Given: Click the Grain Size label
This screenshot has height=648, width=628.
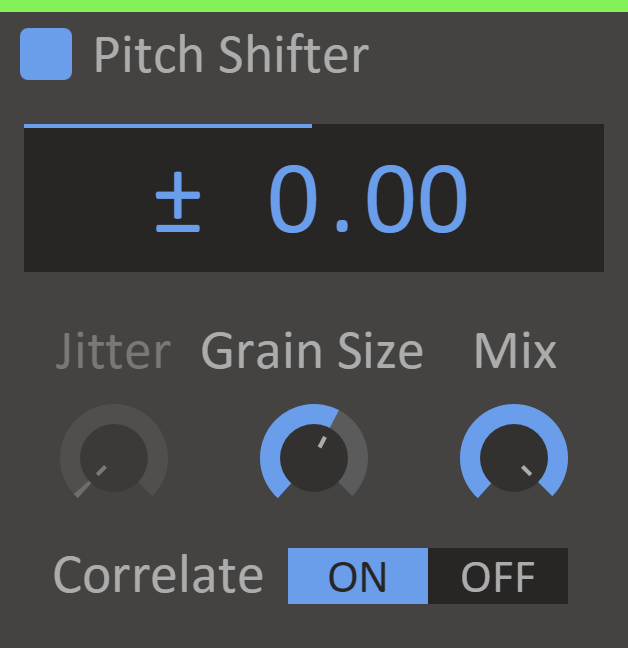Looking at the screenshot, I should point(312,352).
